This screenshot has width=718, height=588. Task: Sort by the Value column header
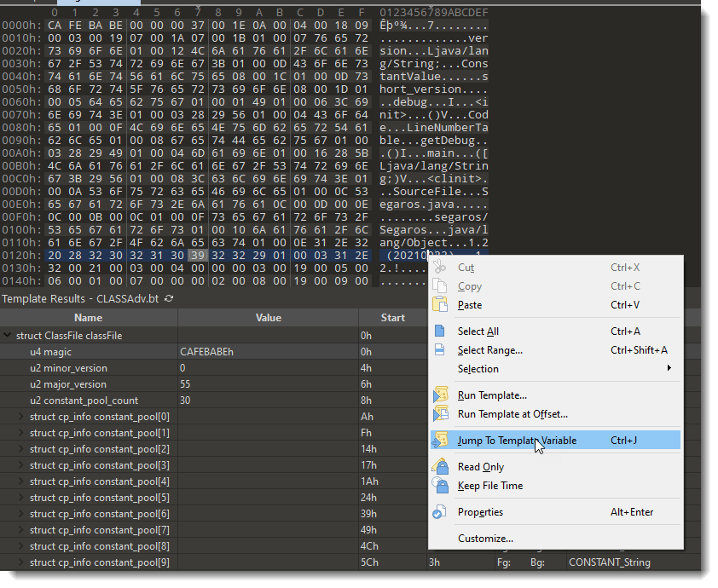[269, 318]
